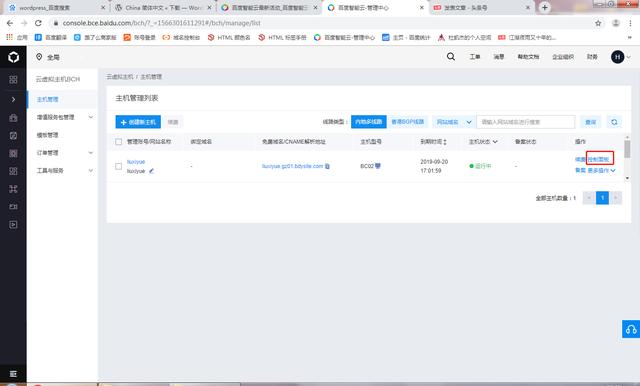Open the Baidu Statistics home bookmark
640x386 pixels.
(406, 38)
